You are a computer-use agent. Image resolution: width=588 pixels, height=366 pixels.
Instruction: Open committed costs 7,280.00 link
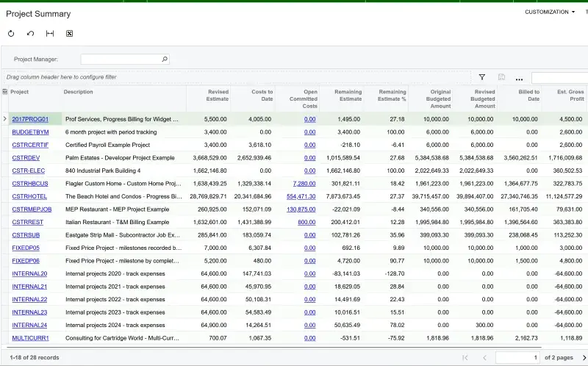tap(304, 184)
